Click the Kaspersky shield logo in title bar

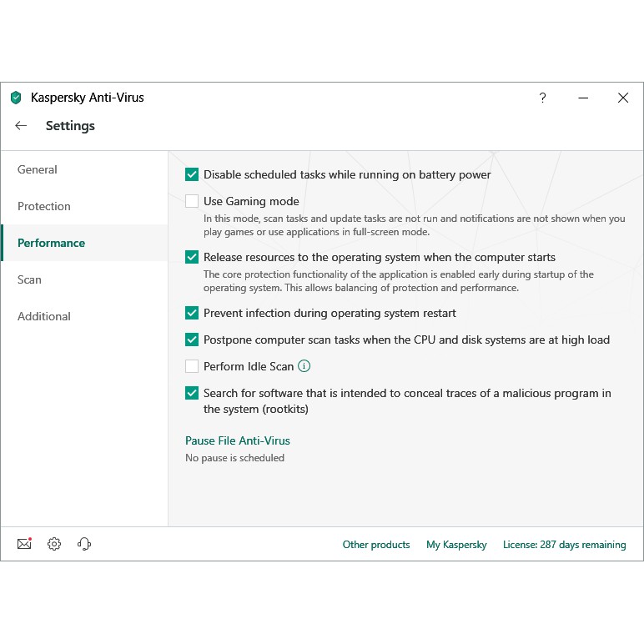16,98
